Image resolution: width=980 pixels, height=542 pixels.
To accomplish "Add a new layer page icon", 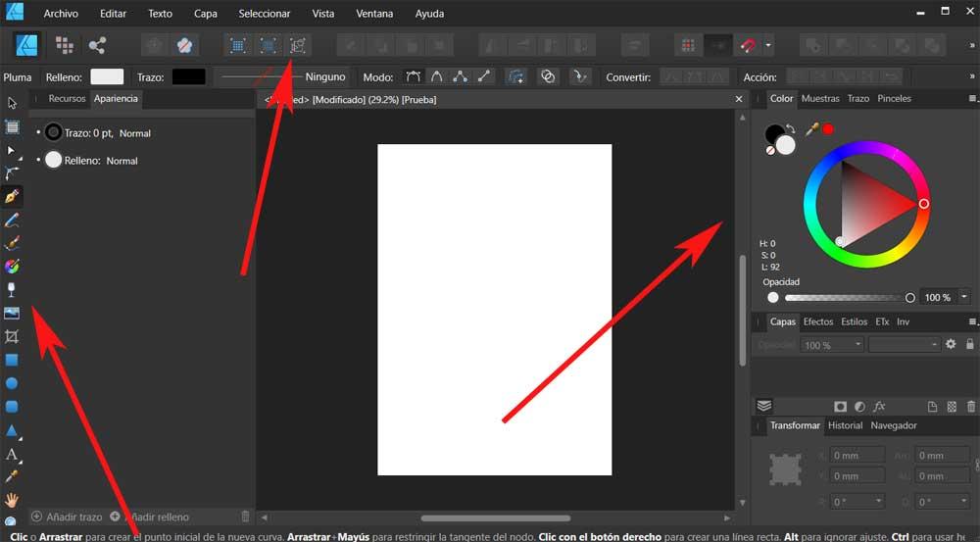I will tap(933, 407).
